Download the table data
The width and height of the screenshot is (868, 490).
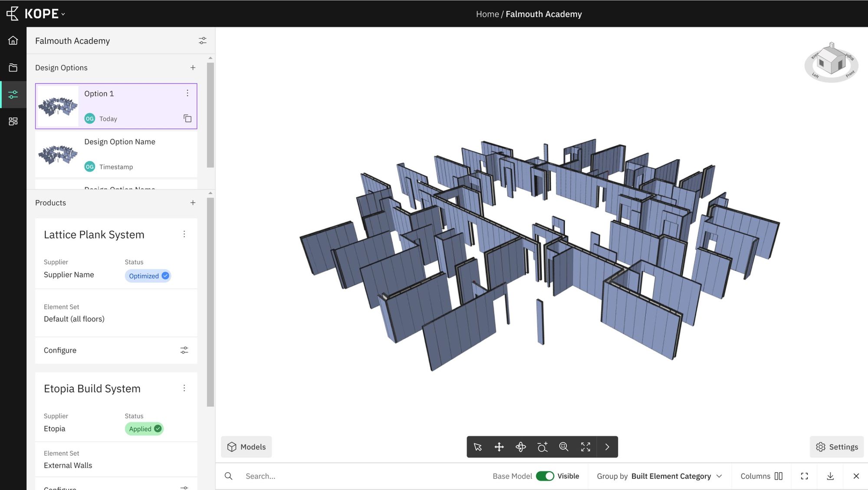tap(830, 476)
